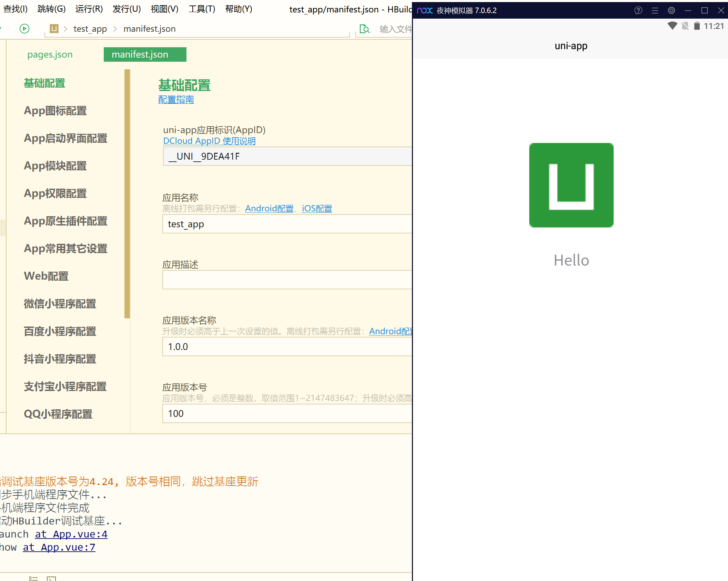Open App模块配置 section
Screen dimensions: 728x581
[55, 166]
